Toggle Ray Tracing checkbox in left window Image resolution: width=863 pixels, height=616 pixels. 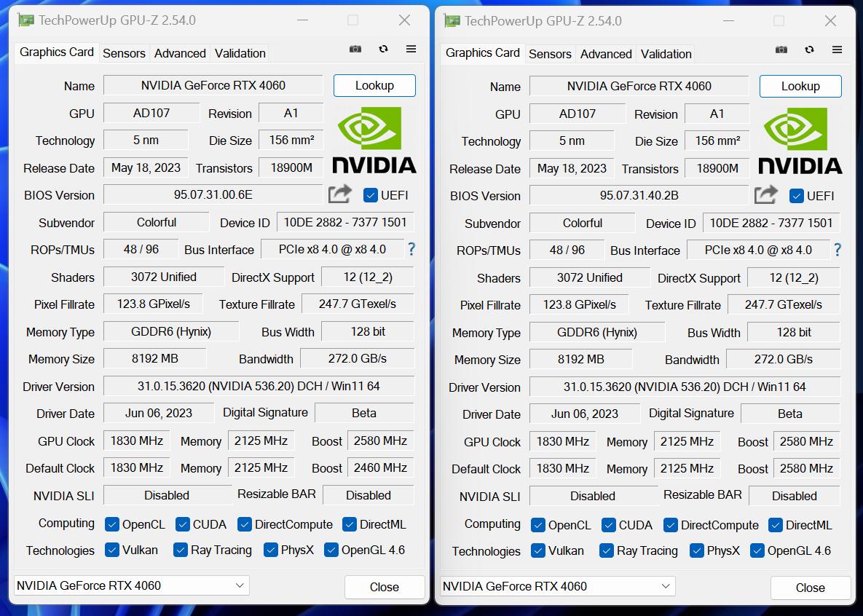point(181,550)
